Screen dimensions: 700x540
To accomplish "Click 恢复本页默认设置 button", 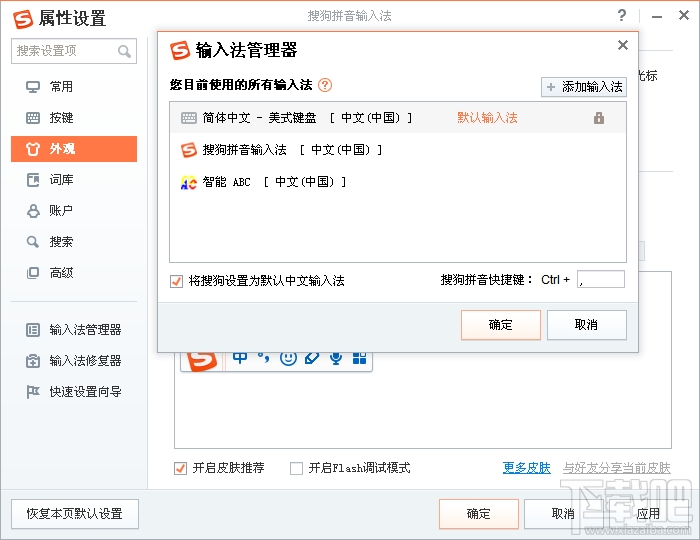I will 75,514.
